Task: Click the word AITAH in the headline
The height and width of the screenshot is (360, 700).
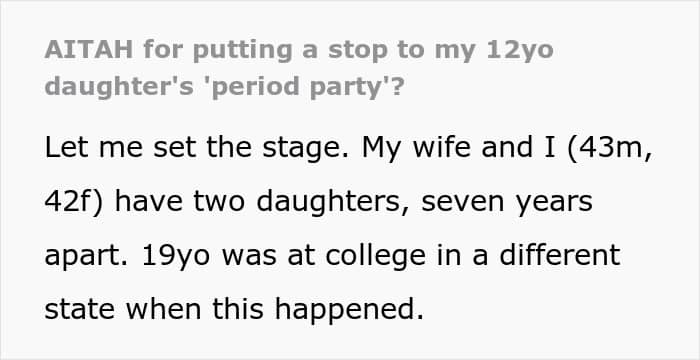Action: pos(89,50)
